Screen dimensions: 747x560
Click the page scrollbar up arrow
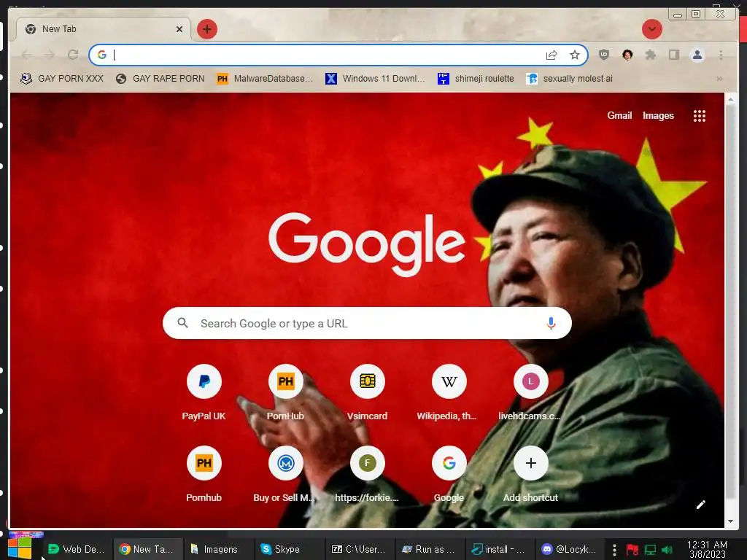(730, 99)
